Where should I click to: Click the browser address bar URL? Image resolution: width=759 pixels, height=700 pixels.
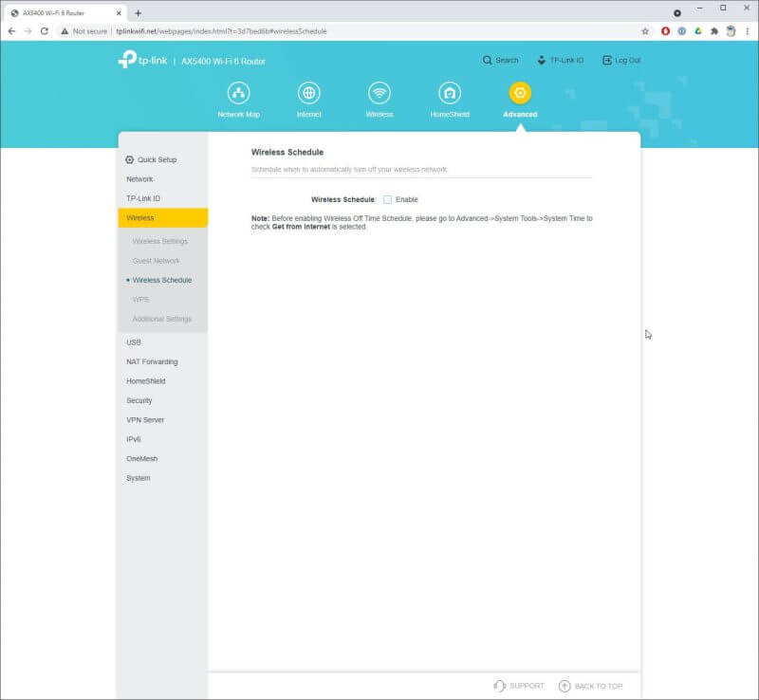(x=221, y=31)
